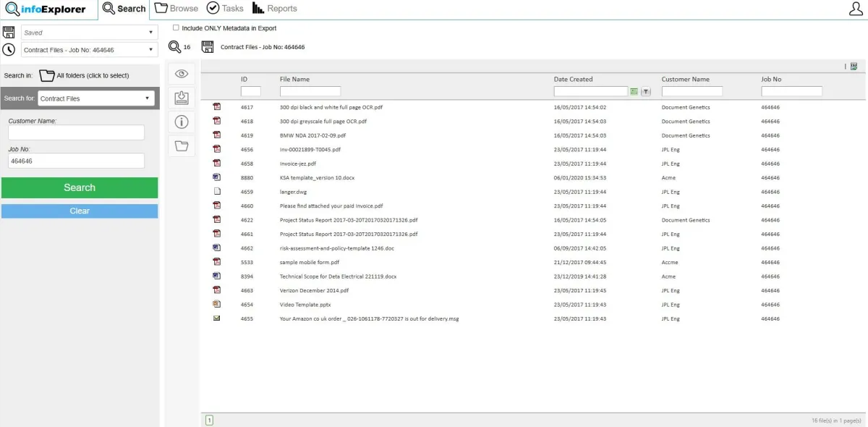Image resolution: width=868 pixels, height=427 pixels.
Task: Switch to the Browse tab
Action: pyautogui.click(x=176, y=9)
